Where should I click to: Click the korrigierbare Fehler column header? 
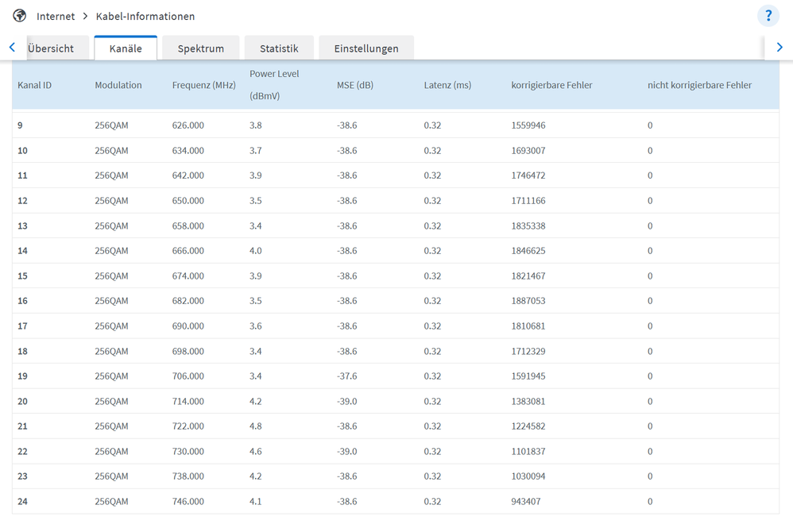[551, 85]
